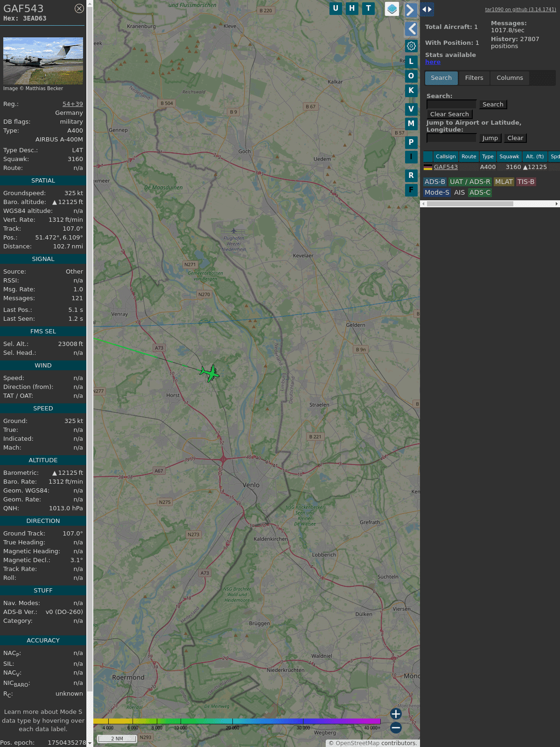This screenshot has width=560, height=747.
Task: Open the A-400M aircraft photo
Action: tap(43, 61)
